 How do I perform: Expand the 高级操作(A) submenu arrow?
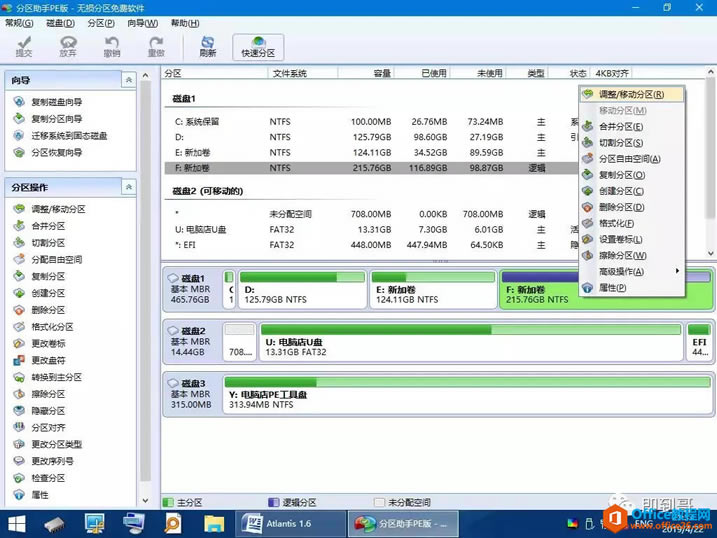(677, 271)
